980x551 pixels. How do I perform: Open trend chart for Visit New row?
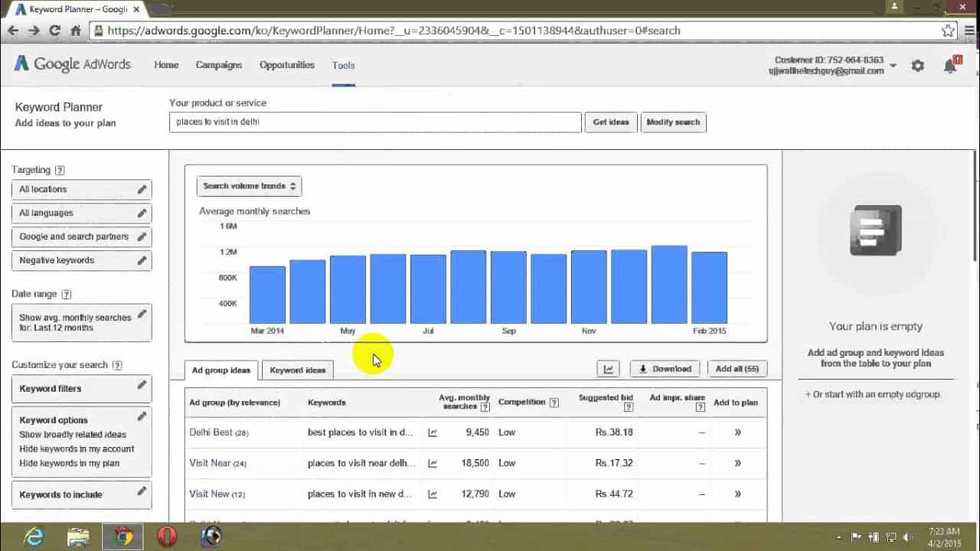(x=433, y=494)
